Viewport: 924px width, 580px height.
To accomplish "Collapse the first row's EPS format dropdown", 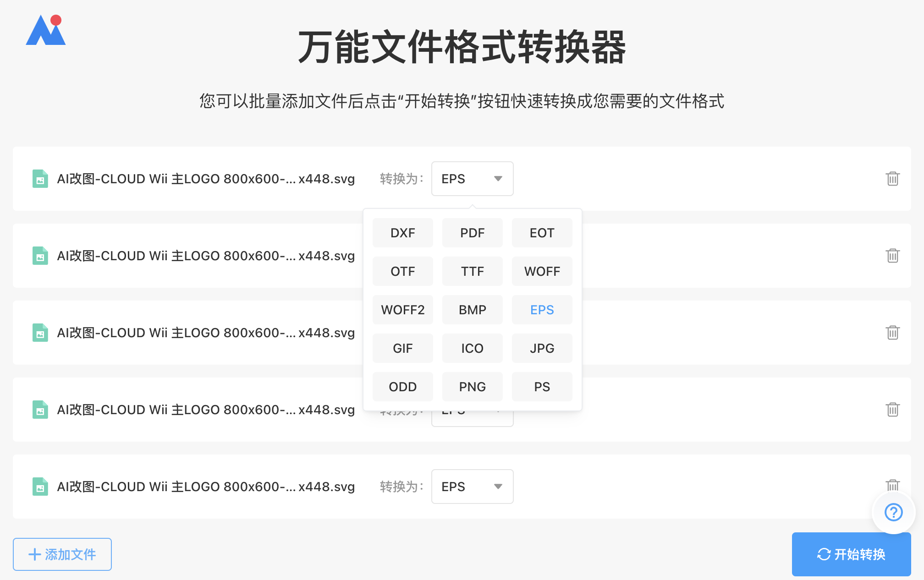I will pyautogui.click(x=472, y=179).
